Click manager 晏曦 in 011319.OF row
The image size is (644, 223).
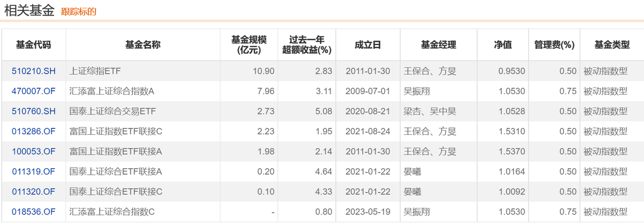[x=412, y=172]
